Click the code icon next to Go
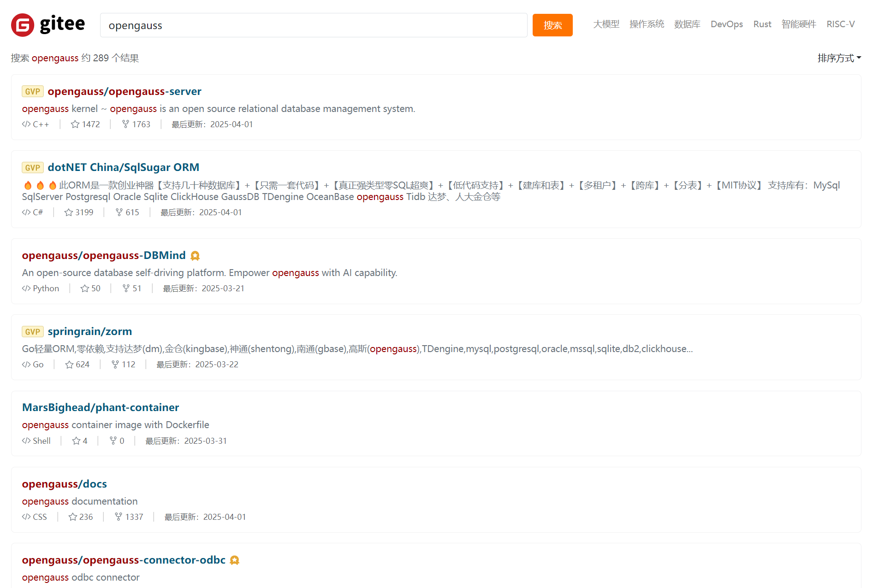 (x=26, y=365)
